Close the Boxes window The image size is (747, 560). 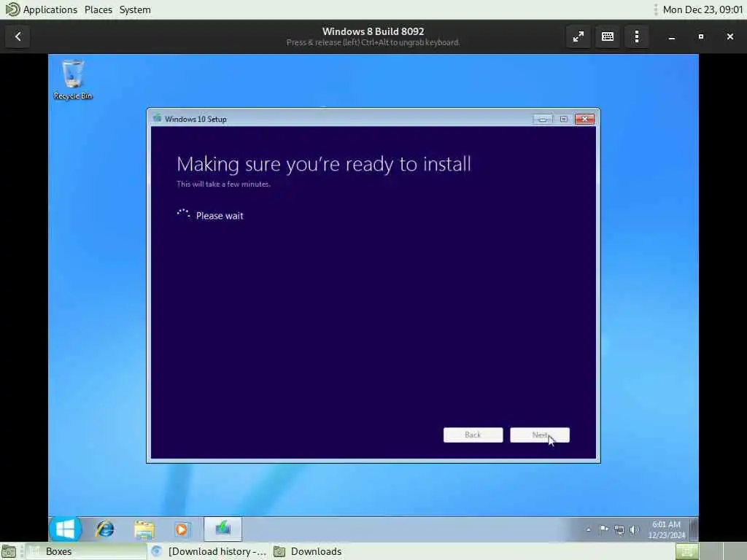(x=729, y=36)
